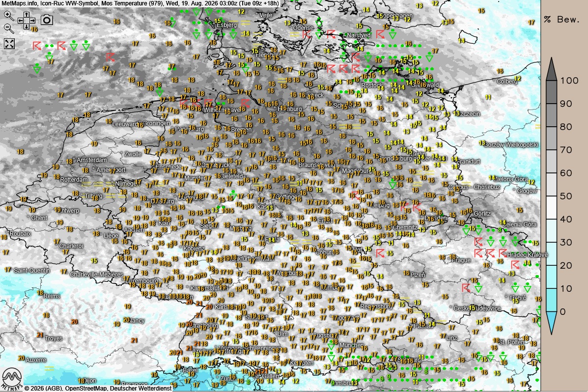Select the cyan legend band between 0 and 10
The width and height of the screenshot is (588, 392).
(x=551, y=300)
